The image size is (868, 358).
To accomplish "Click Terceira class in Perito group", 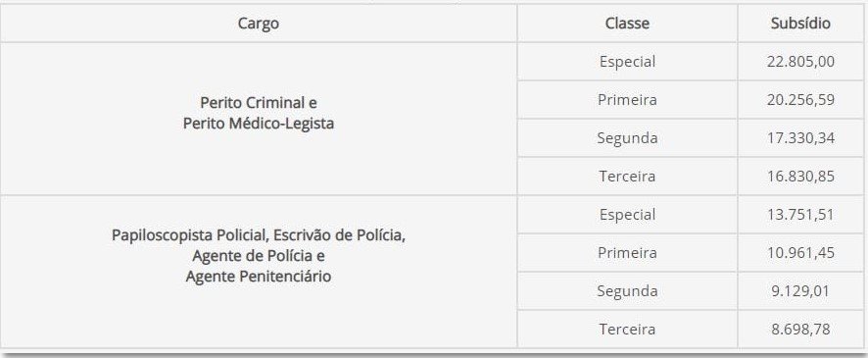I will [627, 177].
